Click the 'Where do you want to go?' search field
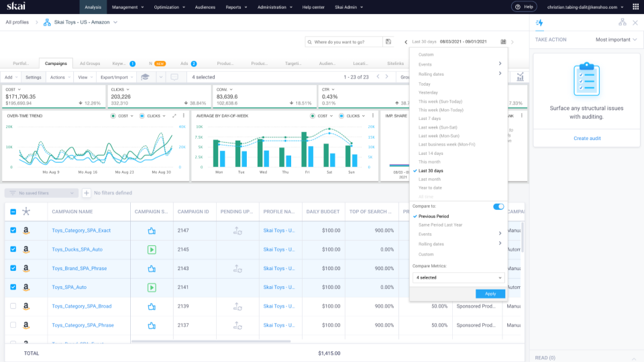The height and width of the screenshot is (362, 644). point(343,42)
